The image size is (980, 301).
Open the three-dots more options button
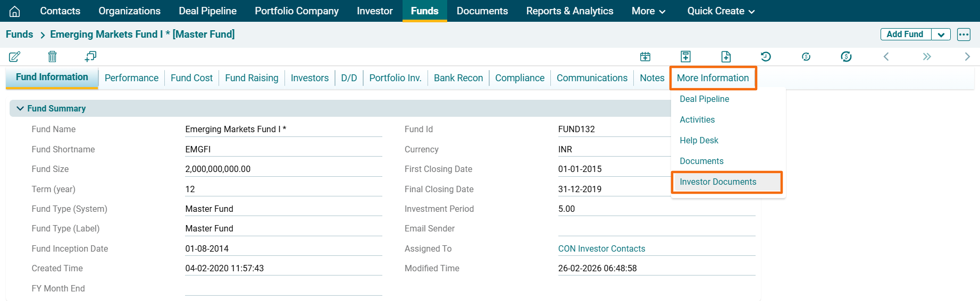click(964, 35)
